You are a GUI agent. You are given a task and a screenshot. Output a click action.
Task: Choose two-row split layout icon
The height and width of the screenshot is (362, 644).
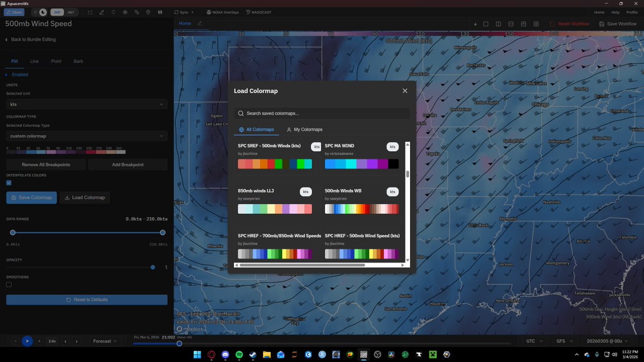pyautogui.click(x=511, y=24)
